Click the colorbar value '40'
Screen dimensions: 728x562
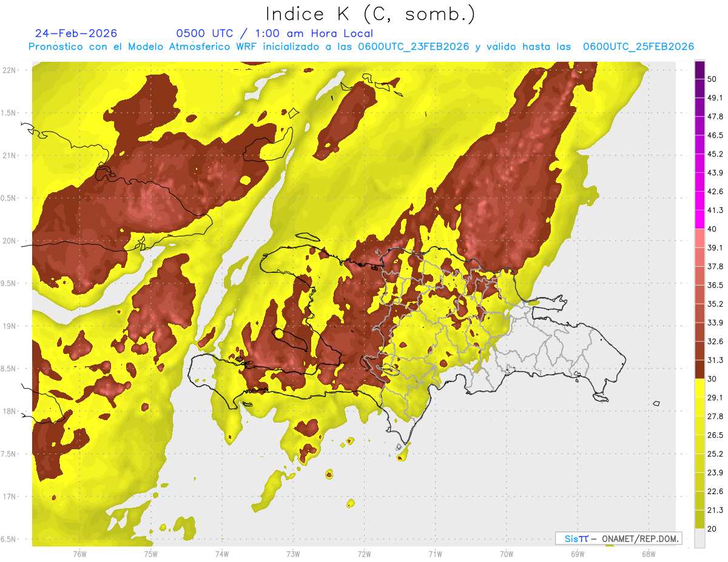pos(713,229)
